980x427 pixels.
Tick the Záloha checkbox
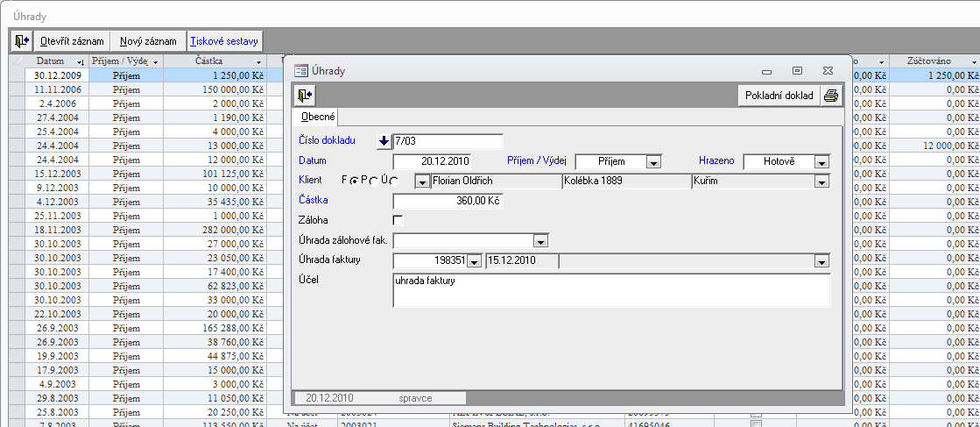tap(398, 220)
